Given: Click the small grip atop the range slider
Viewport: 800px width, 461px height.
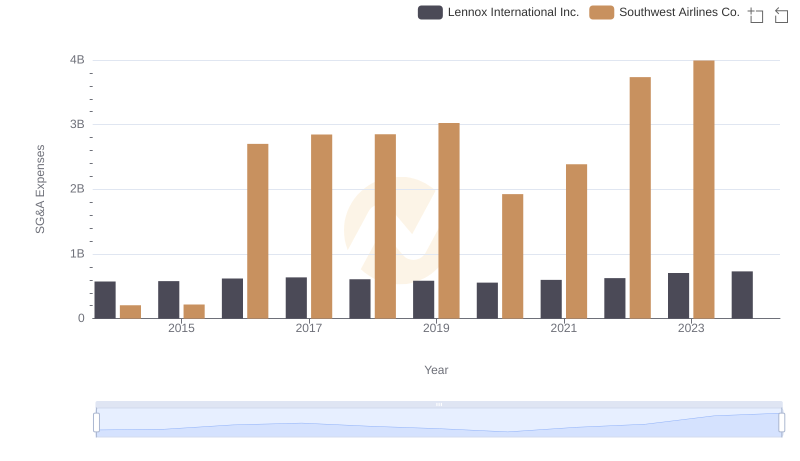Looking at the screenshot, I should [439, 404].
